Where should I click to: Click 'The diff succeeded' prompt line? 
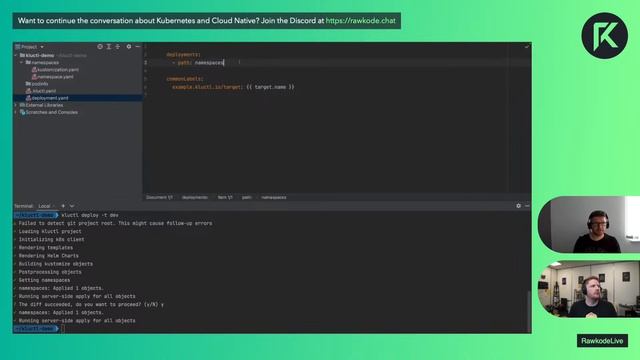click(x=91, y=304)
